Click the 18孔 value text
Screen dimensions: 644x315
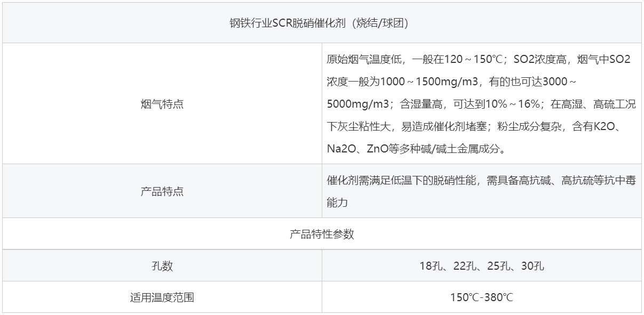428,266
